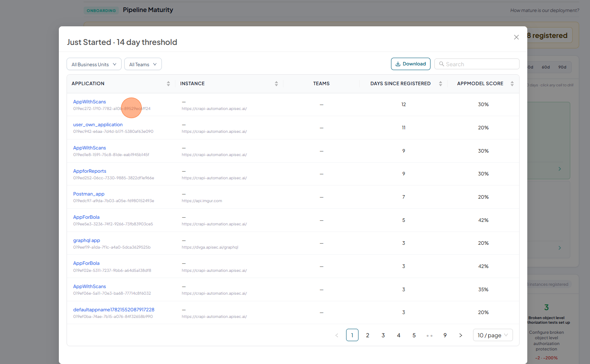
Task: Sort by the AppModel Score arrows
Action: pos(512,84)
